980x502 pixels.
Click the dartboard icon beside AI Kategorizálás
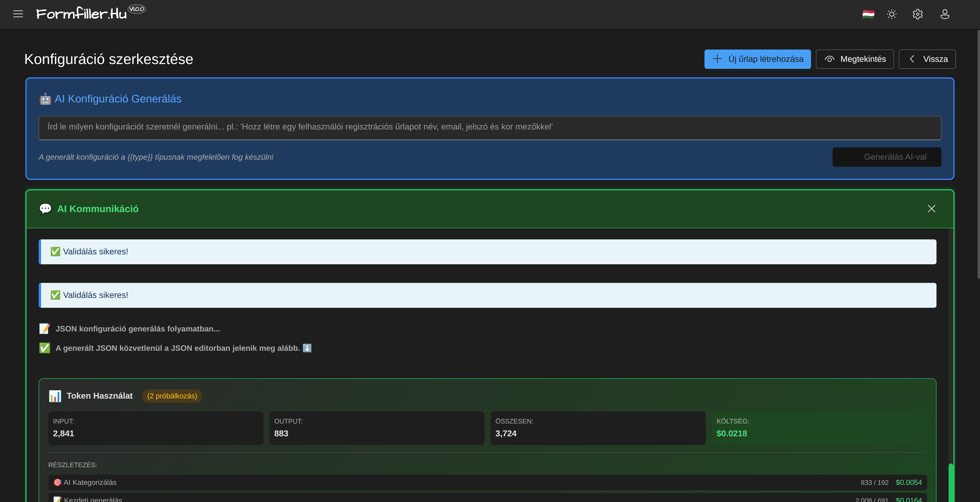[58, 482]
